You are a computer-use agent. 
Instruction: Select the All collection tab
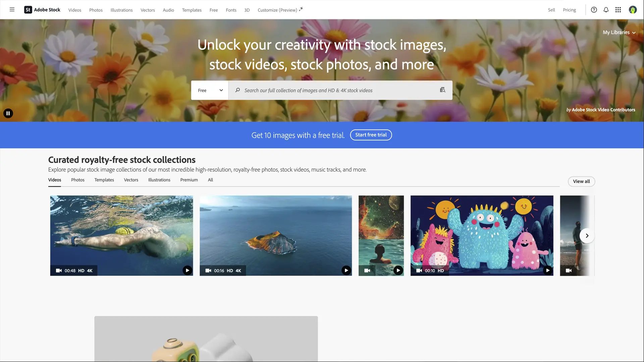(210, 180)
